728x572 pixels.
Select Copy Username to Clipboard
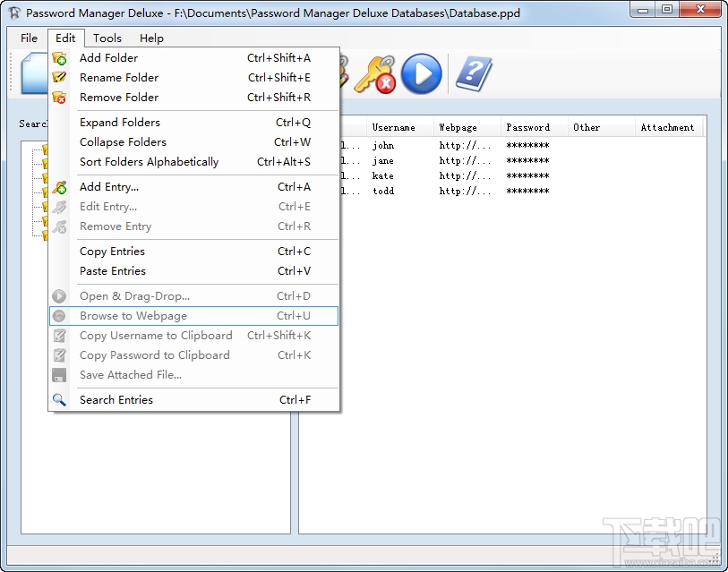[156, 335]
